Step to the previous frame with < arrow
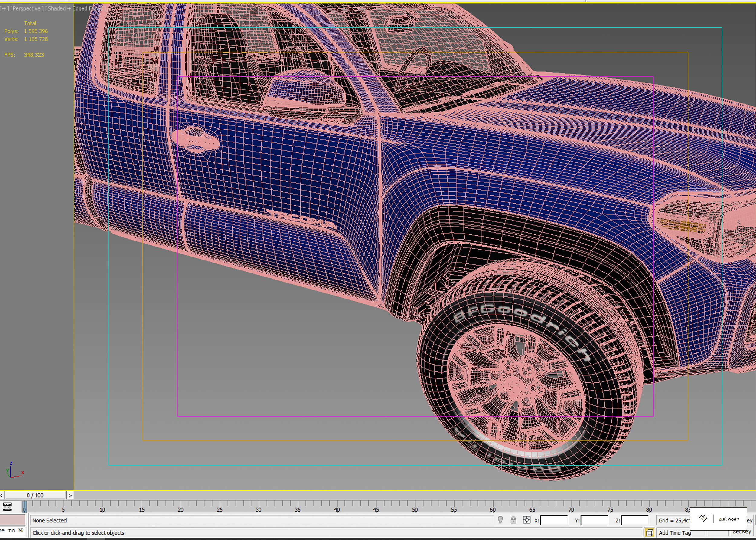This screenshot has height=540, width=756. [2, 495]
